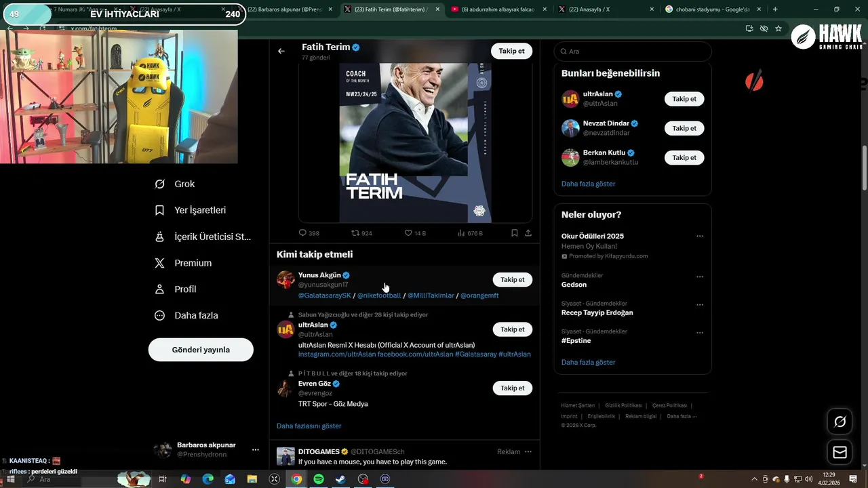Go to Profil in the sidebar
The image size is (868, 488).
[x=176, y=289]
